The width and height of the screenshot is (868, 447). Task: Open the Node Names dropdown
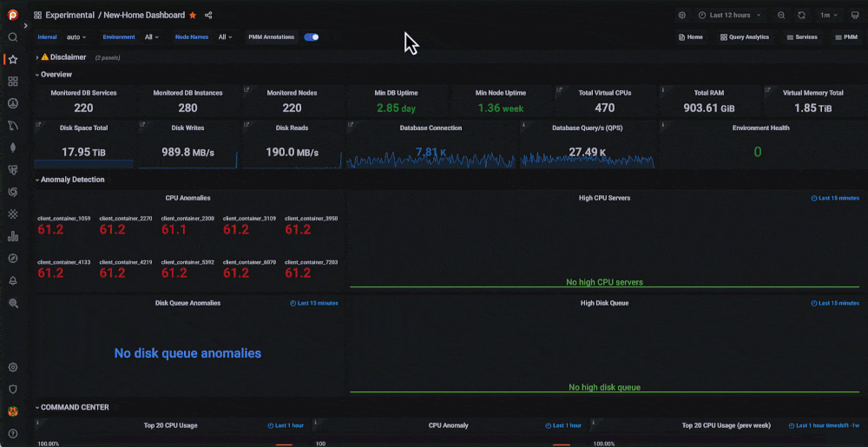pos(225,37)
